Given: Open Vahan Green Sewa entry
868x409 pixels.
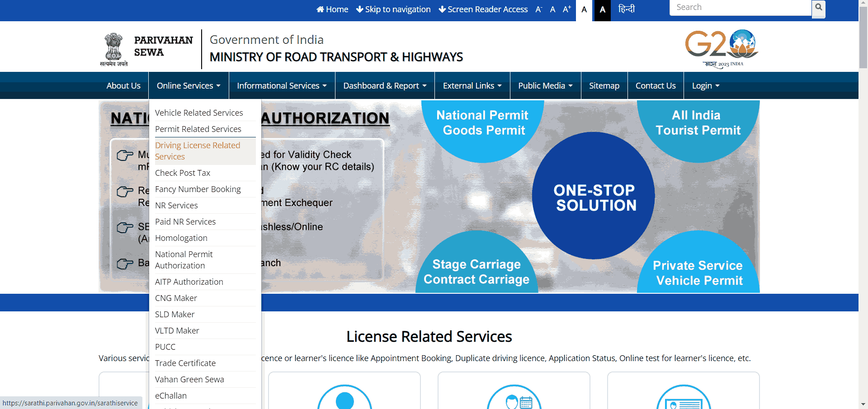Looking at the screenshot, I should 205,380.
